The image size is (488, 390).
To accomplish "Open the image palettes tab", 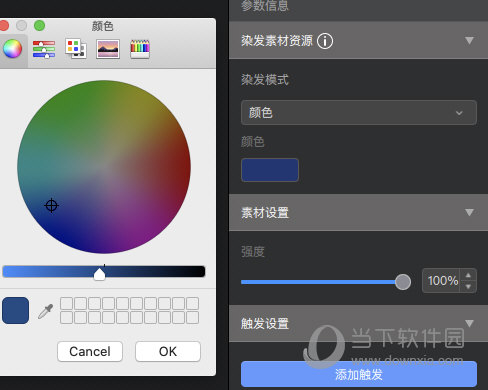I will 108,49.
